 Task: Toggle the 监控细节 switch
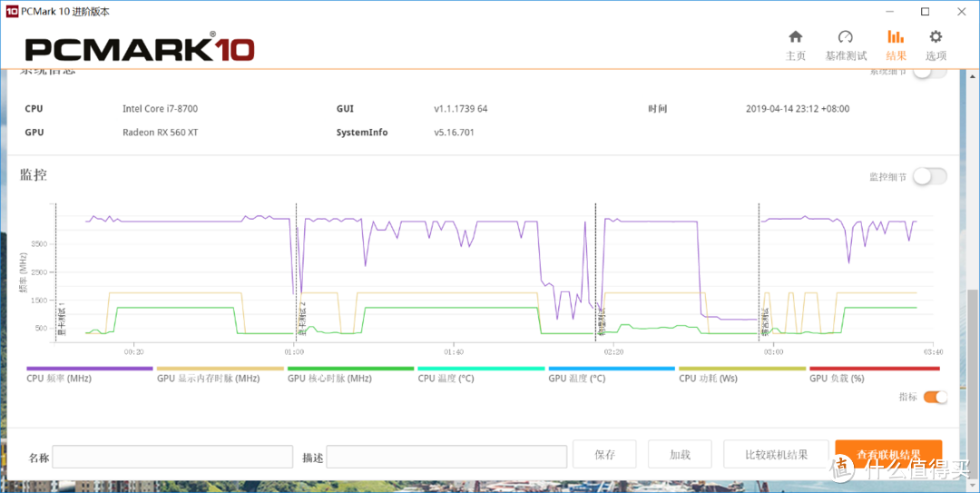point(930,177)
